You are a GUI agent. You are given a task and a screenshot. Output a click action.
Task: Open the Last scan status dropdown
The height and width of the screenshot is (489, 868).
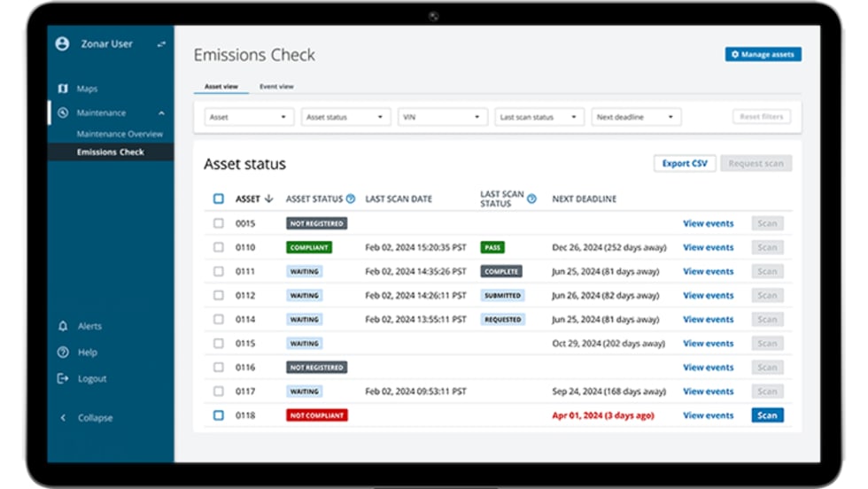click(539, 118)
